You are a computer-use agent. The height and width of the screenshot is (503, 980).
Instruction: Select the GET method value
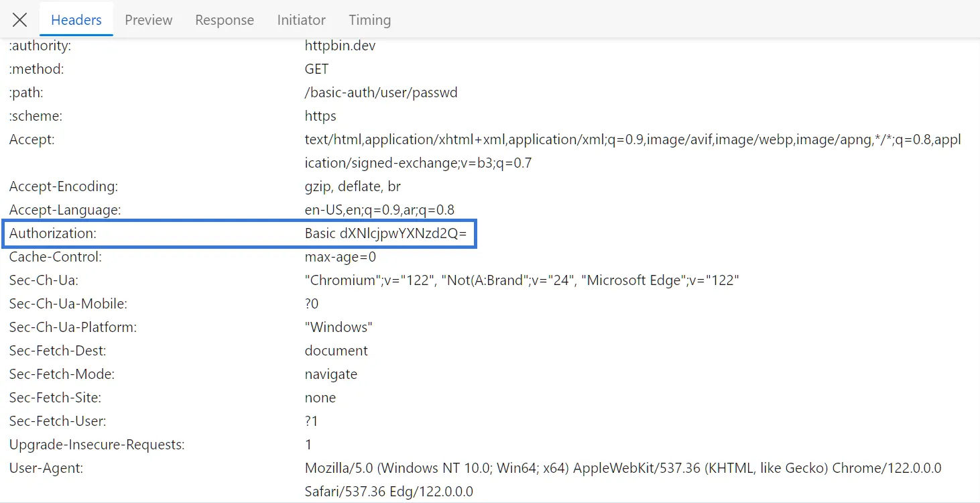point(316,68)
